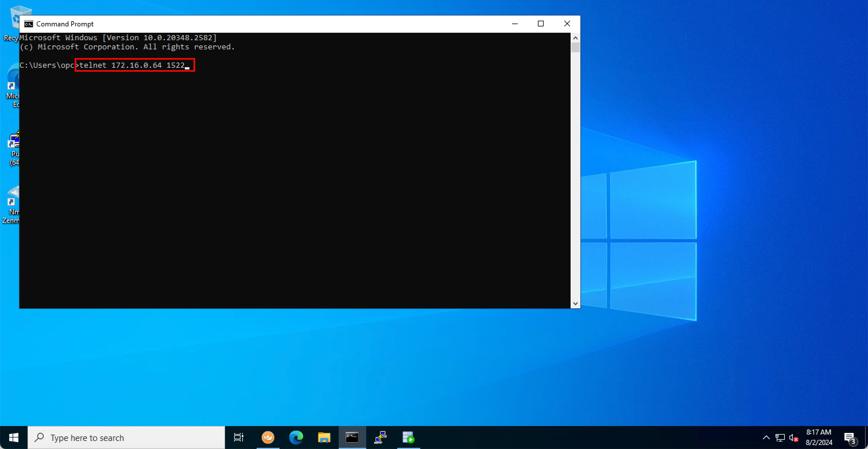Switch to Command Prompt taskbar icon
Screen dimensions: 868x449
pyautogui.click(x=352, y=438)
